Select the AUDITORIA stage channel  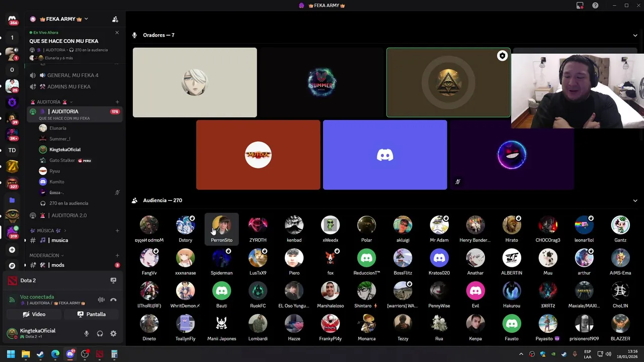[x=73, y=114]
